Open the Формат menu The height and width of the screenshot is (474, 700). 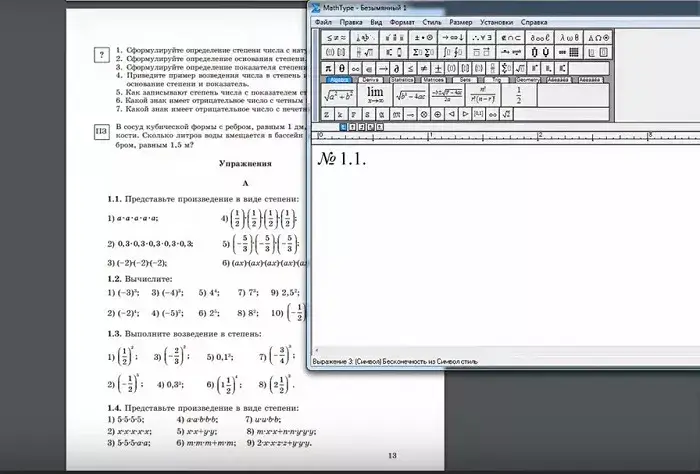(x=401, y=21)
